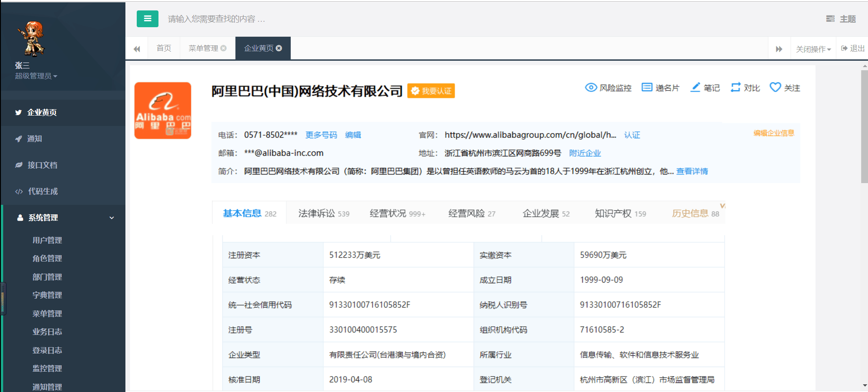
Task: Select 部门管理 submenu item
Action: pos(47,277)
